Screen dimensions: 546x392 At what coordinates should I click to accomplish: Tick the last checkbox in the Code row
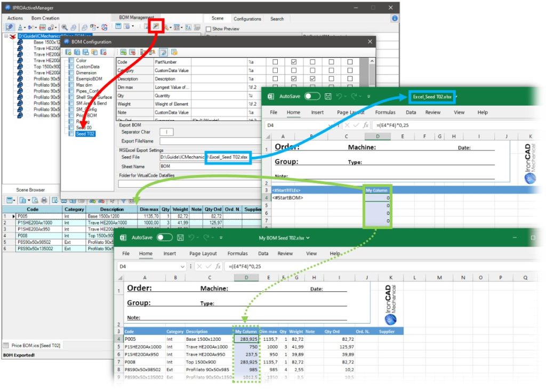pos(350,62)
